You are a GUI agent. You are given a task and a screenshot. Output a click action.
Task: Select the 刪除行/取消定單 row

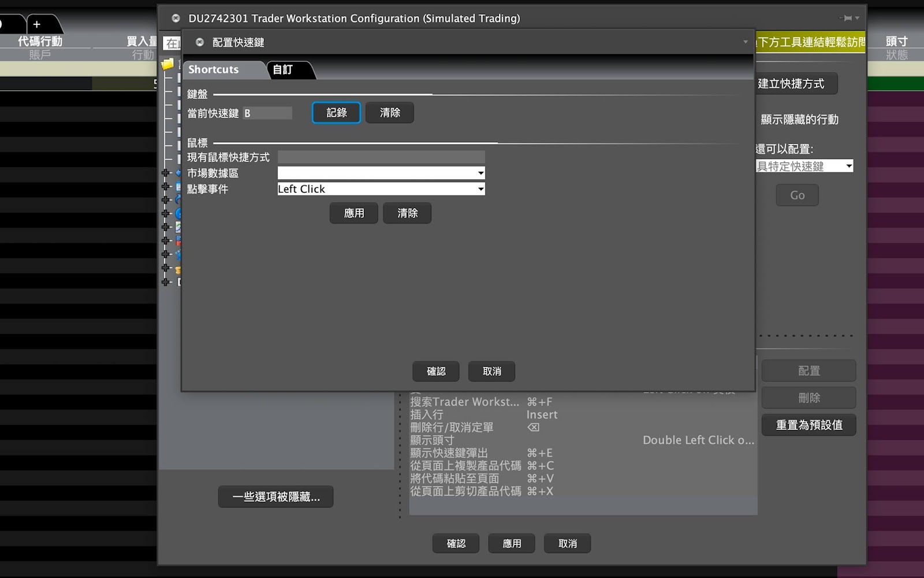[583, 427]
